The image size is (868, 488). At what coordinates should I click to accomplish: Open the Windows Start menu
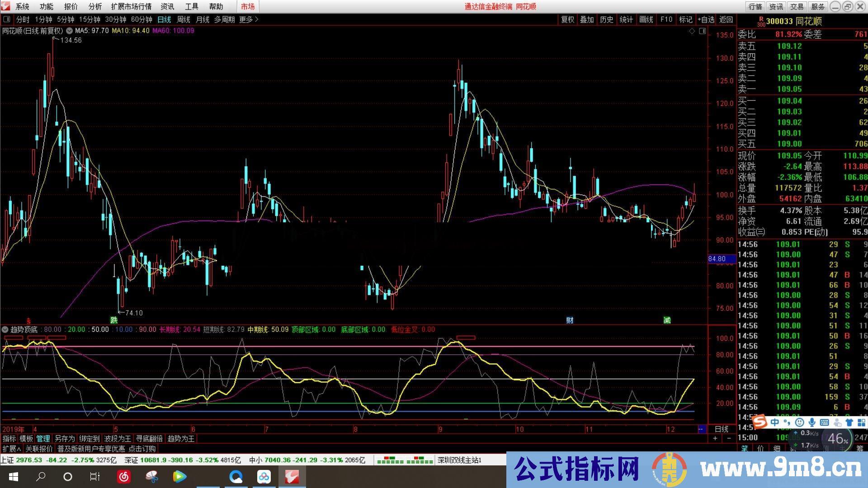pyautogui.click(x=13, y=477)
